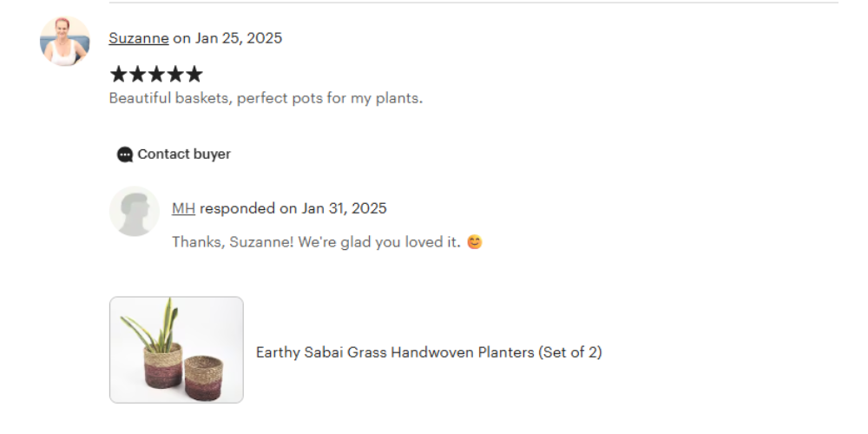Open the Suzanne reviewer profile link
868x434 pixels.
point(139,38)
